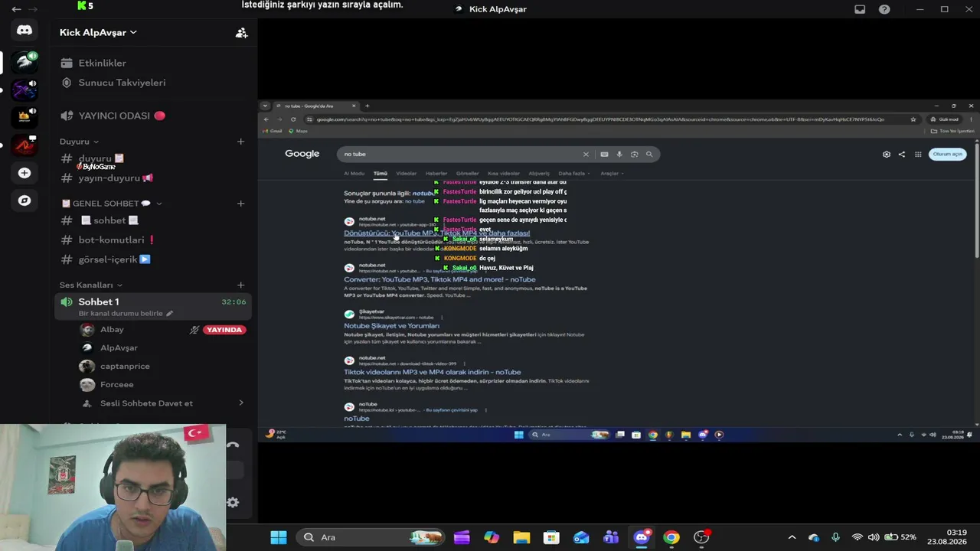Open the purple clapperboard app on the main taskbar
980x551 pixels.
(x=462, y=537)
